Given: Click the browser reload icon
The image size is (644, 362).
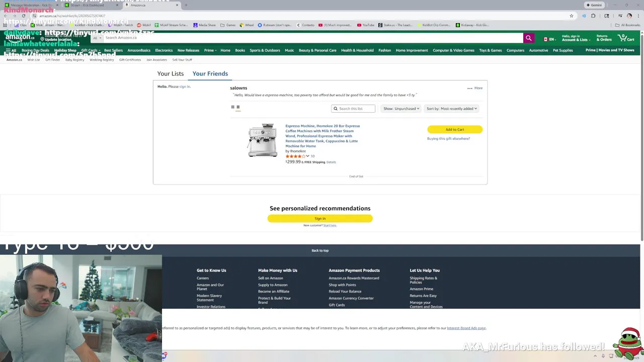Looking at the screenshot, I should tap(23, 16).
